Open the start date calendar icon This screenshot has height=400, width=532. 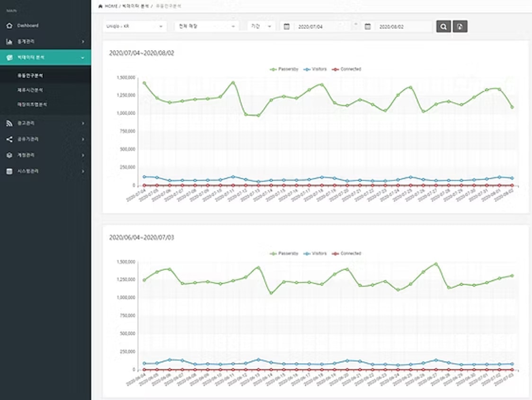coord(286,26)
